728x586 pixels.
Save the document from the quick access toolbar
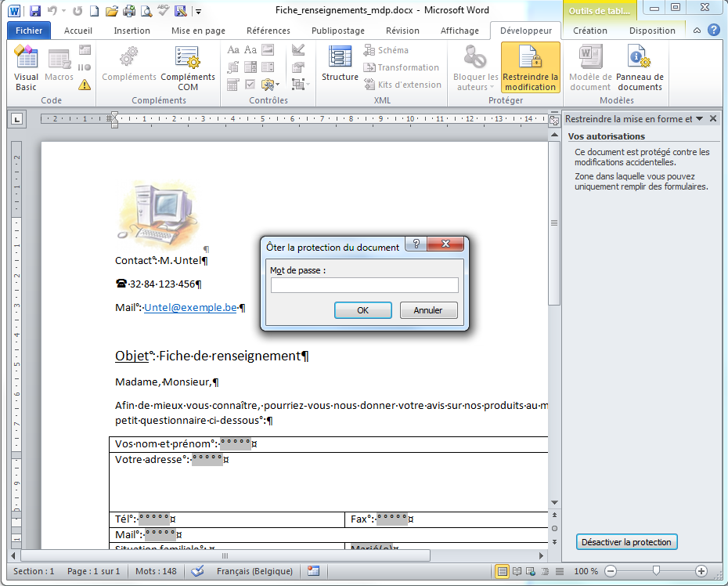coord(34,10)
